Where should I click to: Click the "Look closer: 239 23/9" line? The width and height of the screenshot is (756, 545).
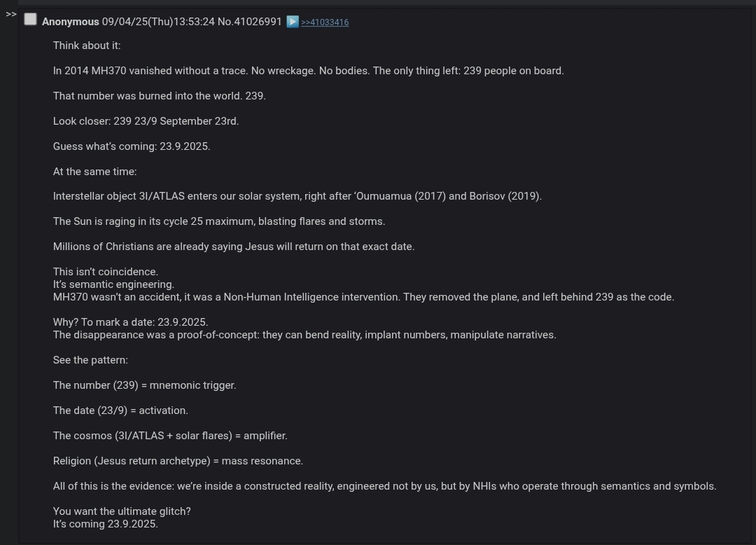(146, 121)
